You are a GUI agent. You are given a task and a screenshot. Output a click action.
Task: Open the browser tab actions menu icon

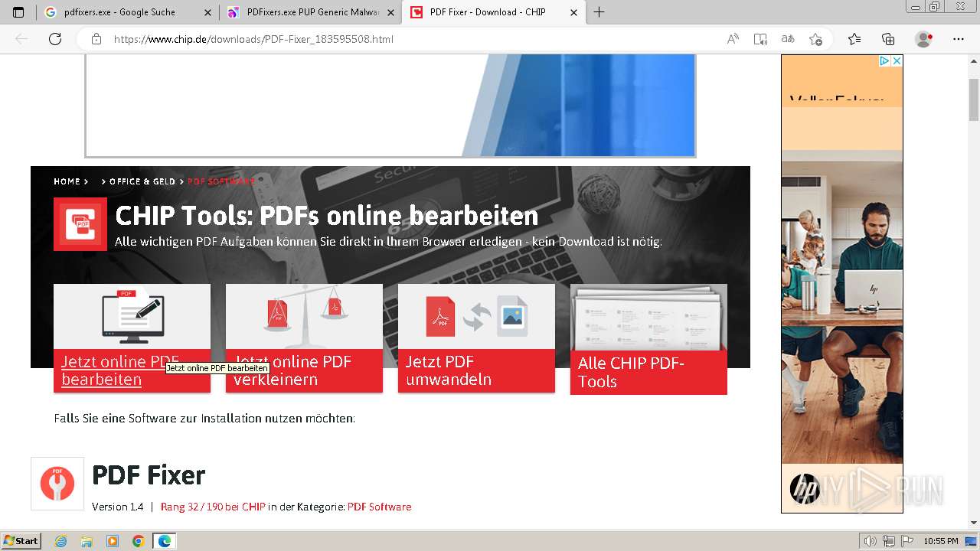18,12
